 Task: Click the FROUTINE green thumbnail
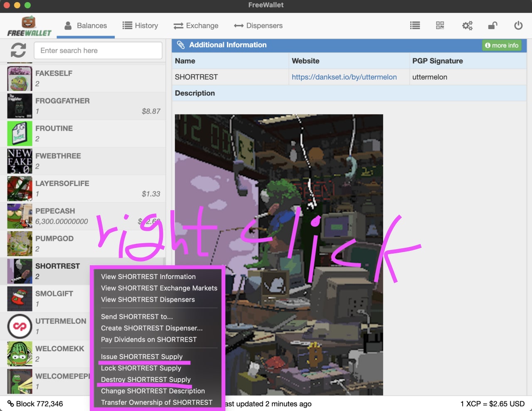click(20, 133)
